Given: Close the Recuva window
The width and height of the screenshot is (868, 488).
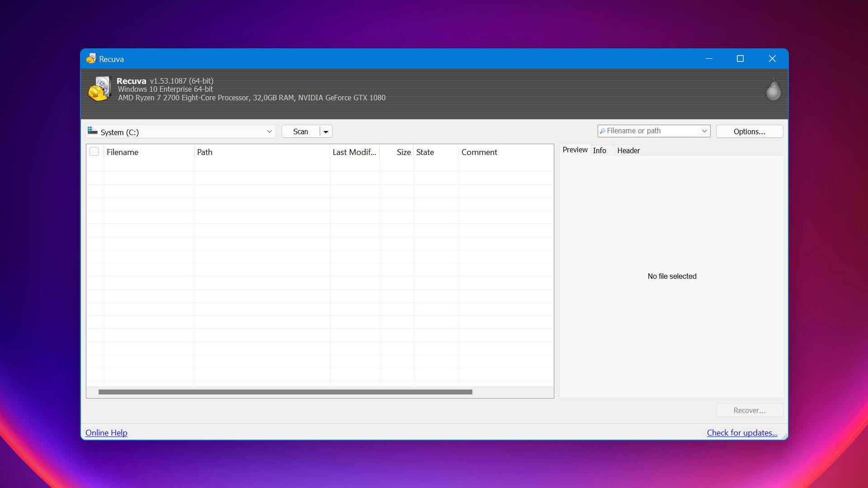Looking at the screenshot, I should coord(772,59).
